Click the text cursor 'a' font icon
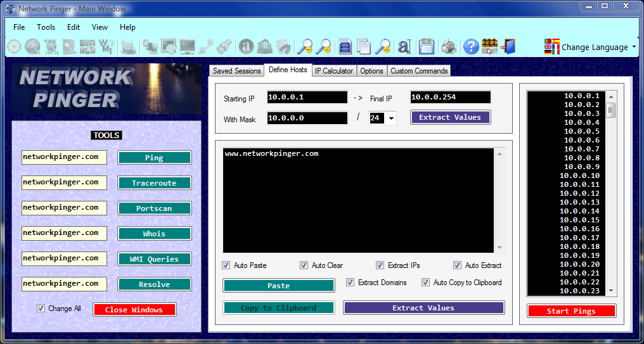The width and height of the screenshot is (644, 344). coord(404,46)
